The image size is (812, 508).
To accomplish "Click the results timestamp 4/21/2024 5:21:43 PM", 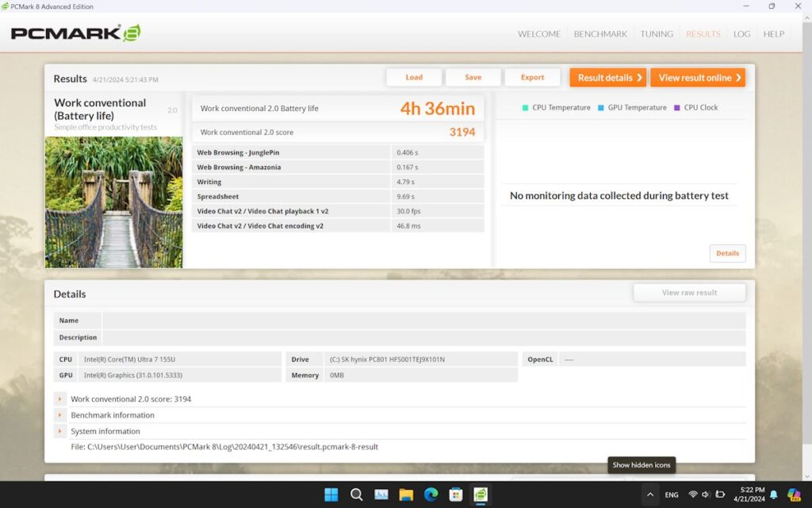I will tap(125, 80).
